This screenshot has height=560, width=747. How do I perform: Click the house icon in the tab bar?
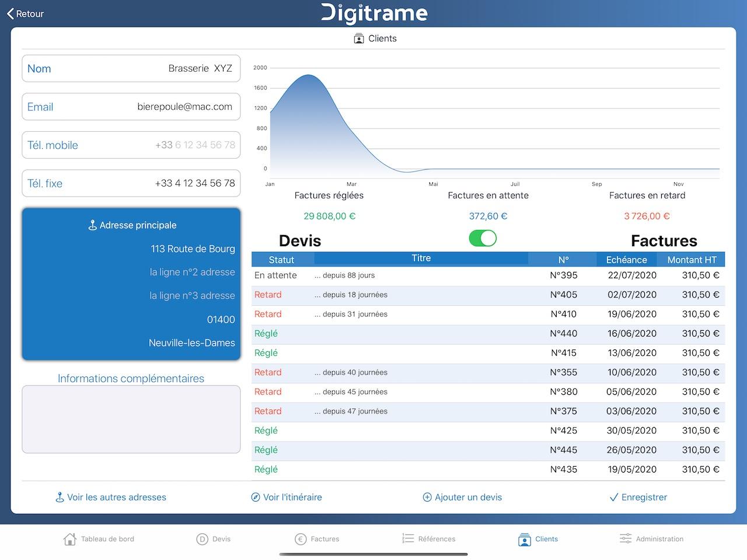69,539
